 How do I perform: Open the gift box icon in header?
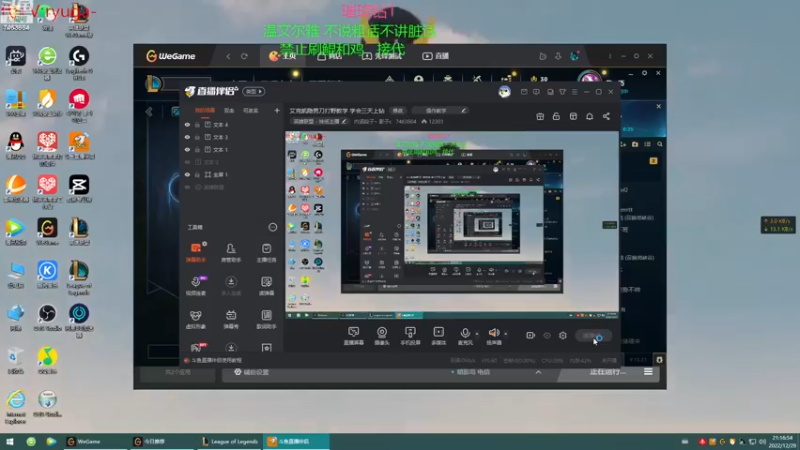[540, 116]
